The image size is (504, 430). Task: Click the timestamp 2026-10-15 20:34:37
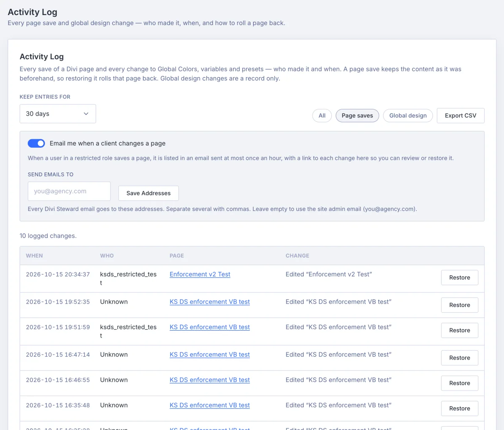tap(58, 274)
